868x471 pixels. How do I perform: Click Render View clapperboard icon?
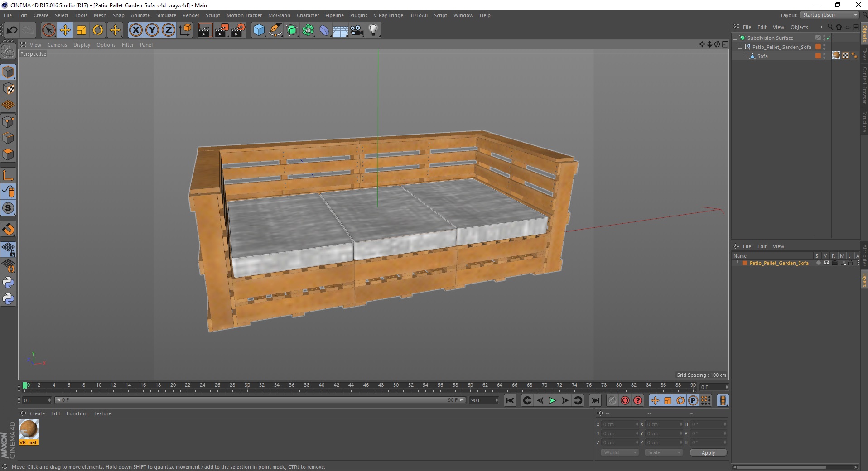point(205,30)
